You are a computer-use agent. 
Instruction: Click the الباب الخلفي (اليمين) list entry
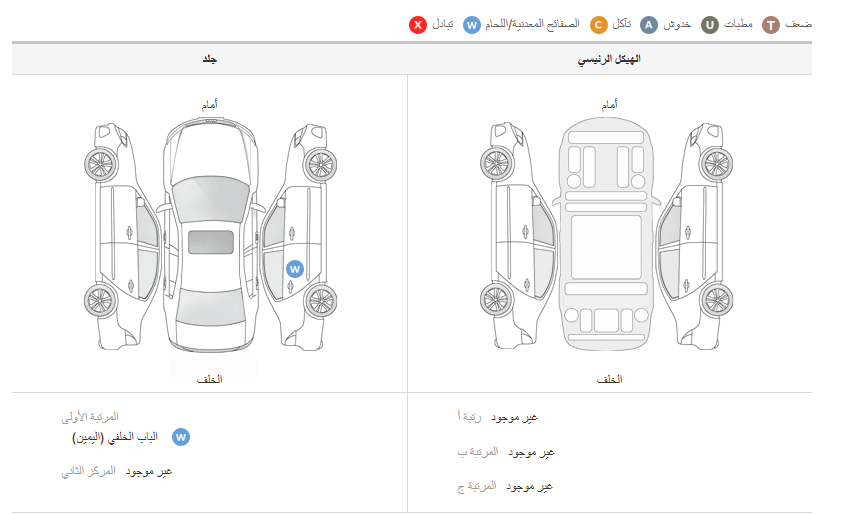coord(114,438)
